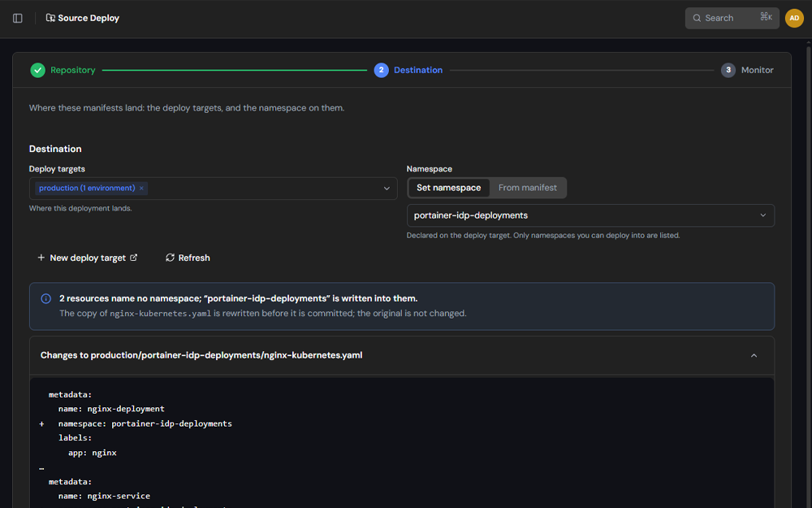Click the external link icon on New deploy target
Viewport: 812px width, 508px height.
pos(134,258)
